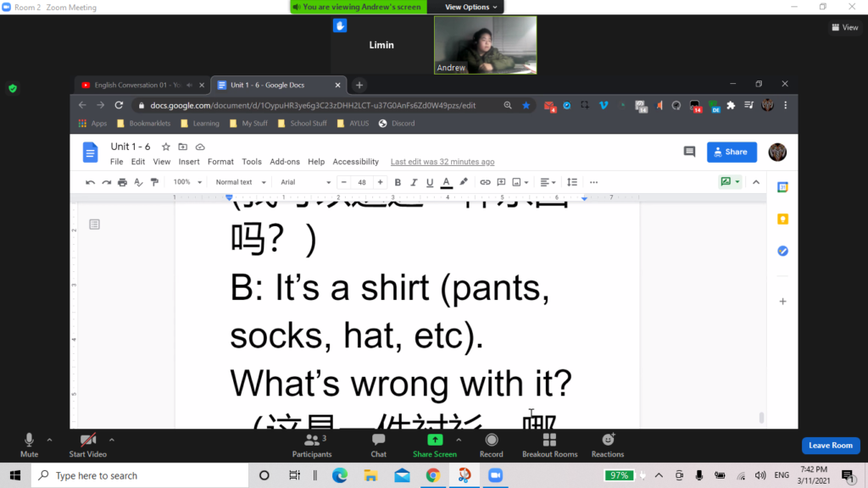Image resolution: width=868 pixels, height=488 pixels.
Task: Open the Add-ons menu
Action: 285,162
